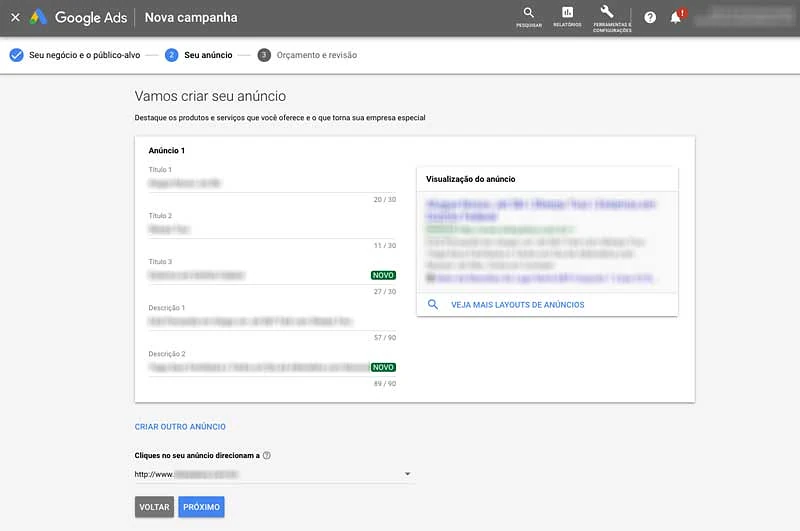Go to step Orçamento e revisão
This screenshot has height=531, width=800.
[307, 55]
